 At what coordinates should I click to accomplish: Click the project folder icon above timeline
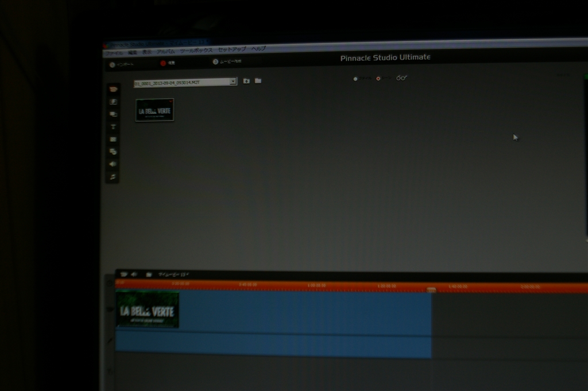click(x=149, y=275)
